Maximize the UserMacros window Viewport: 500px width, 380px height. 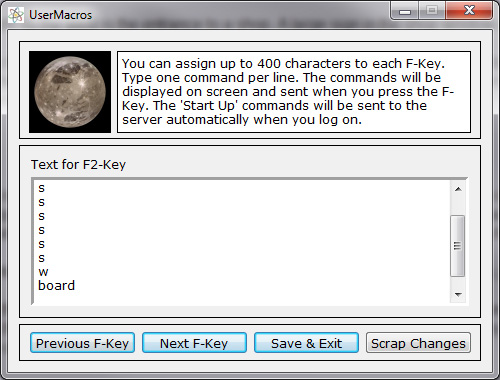432,11
